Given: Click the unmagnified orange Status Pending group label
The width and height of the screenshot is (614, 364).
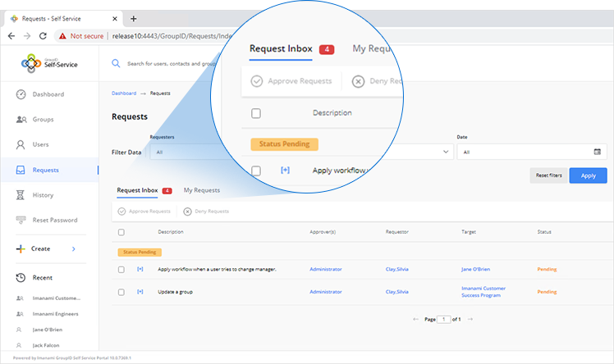Looking at the screenshot, I should coord(140,253).
